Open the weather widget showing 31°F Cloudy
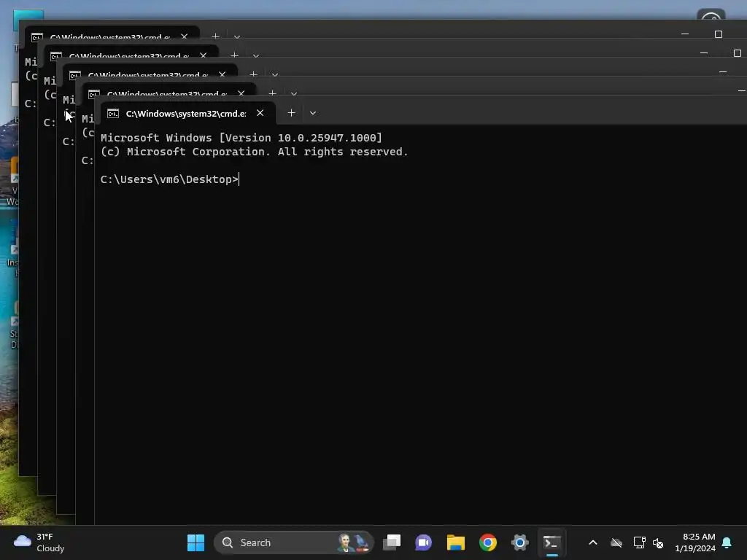The image size is (747, 560). [x=39, y=542]
